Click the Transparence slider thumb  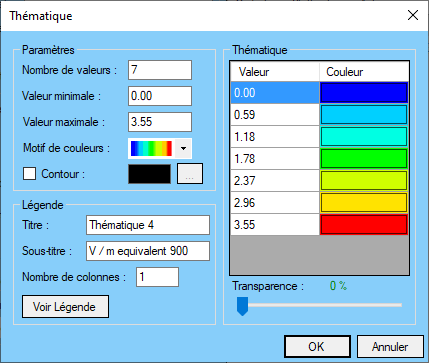tap(242, 306)
